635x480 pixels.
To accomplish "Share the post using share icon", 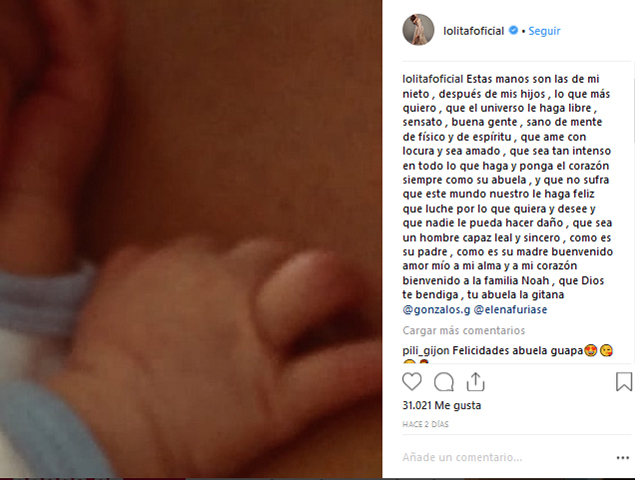I will pyautogui.click(x=475, y=382).
